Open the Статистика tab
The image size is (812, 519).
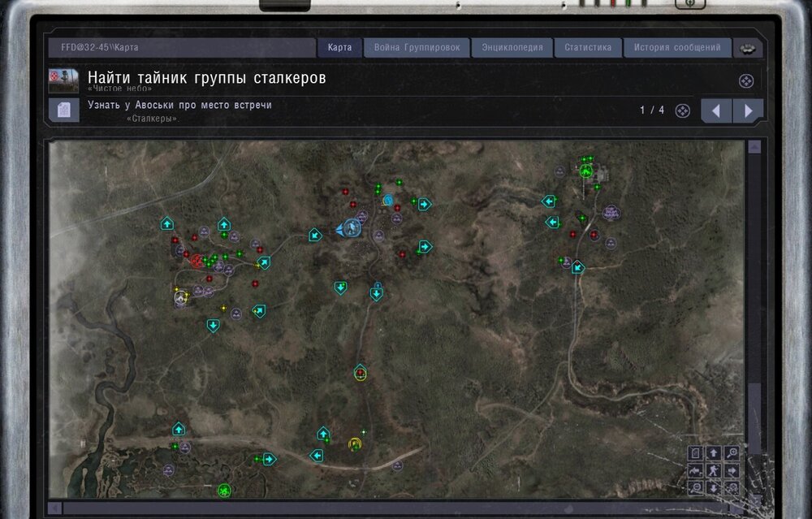(588, 48)
